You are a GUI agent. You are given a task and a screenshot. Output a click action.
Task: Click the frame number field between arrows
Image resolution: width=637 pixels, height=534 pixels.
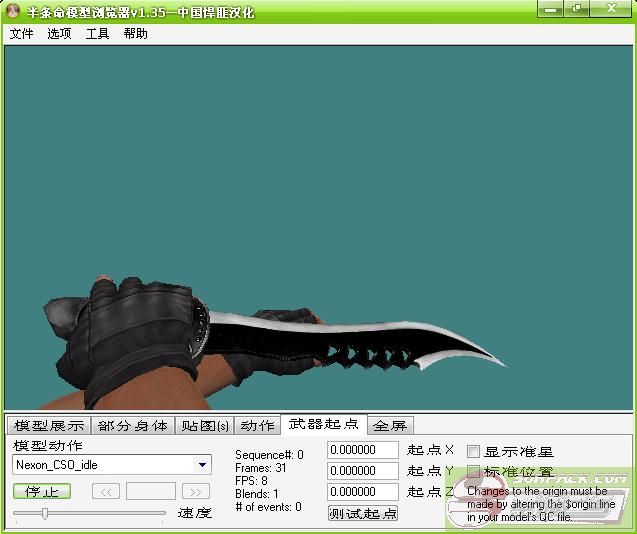point(151,491)
